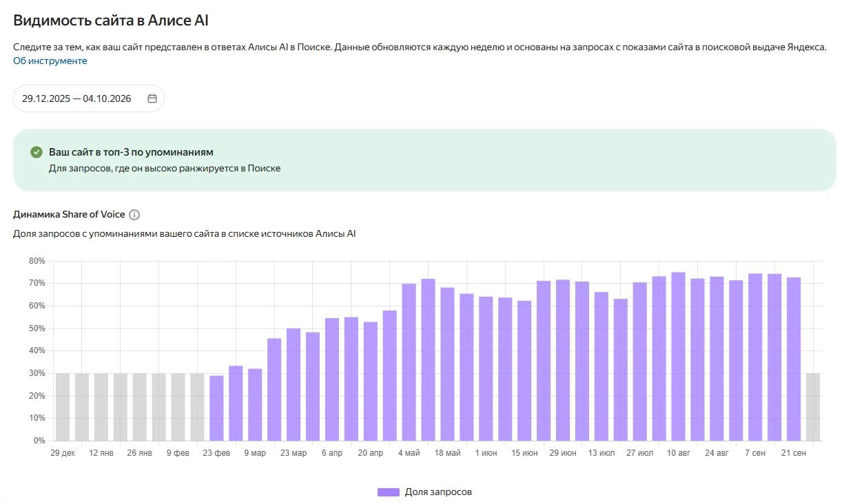Click the axis label '13 июл'
This screenshot has width=844, height=504.
[x=601, y=453]
